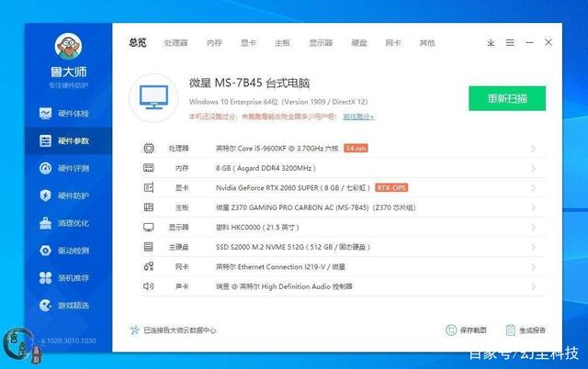Switch to the 总览 overview tab
The image size is (588, 369).
[138, 43]
